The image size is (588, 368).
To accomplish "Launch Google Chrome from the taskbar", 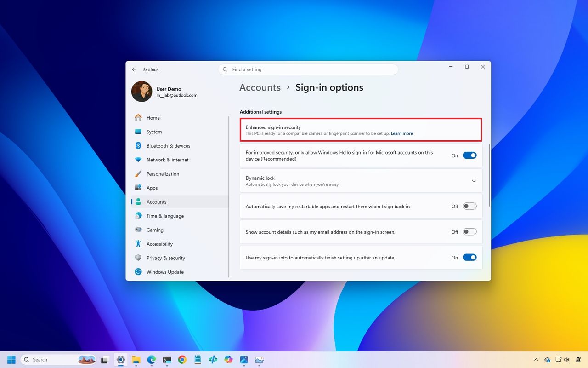I will tap(182, 360).
